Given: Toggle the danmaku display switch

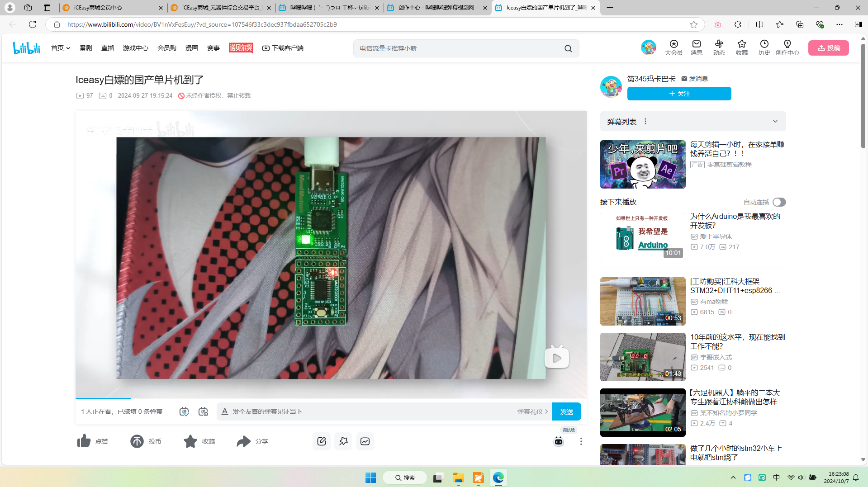Looking at the screenshot, I should click(184, 411).
